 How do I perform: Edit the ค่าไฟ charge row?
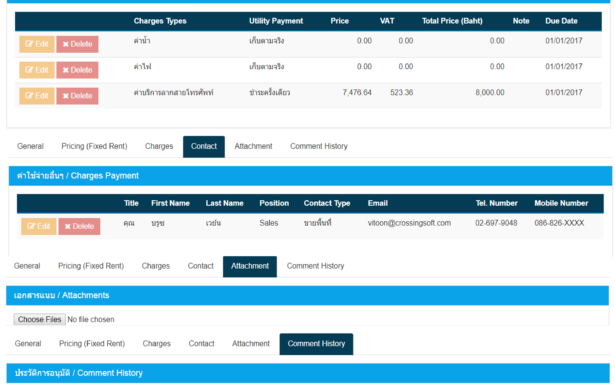37,70
